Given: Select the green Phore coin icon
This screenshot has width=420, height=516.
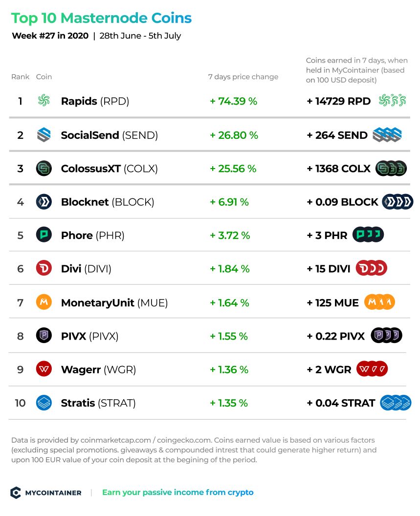Looking at the screenshot, I should coord(44,235).
